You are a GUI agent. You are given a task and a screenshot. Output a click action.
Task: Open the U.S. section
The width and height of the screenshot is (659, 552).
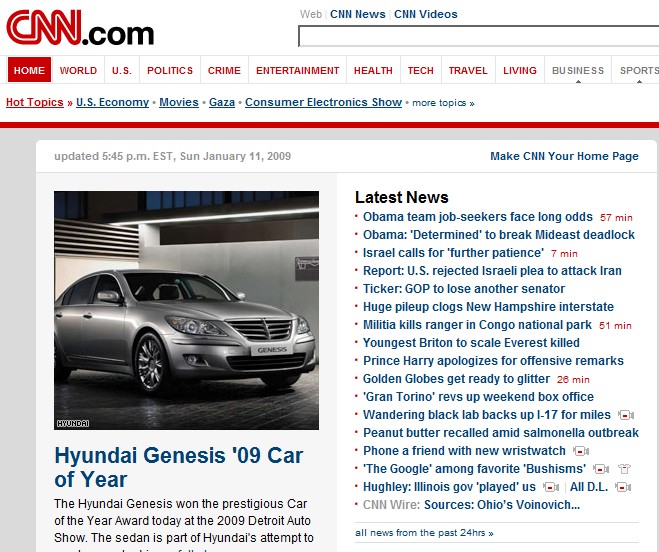(x=122, y=70)
